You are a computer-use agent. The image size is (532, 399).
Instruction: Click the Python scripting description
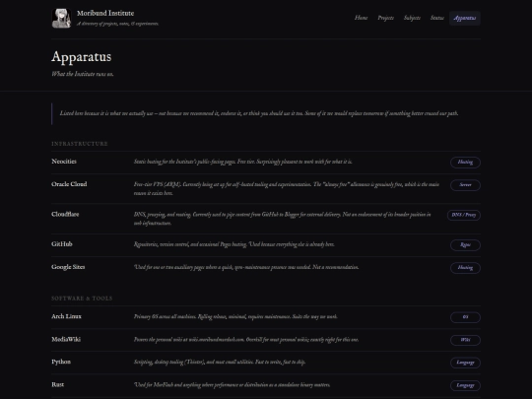220,362
